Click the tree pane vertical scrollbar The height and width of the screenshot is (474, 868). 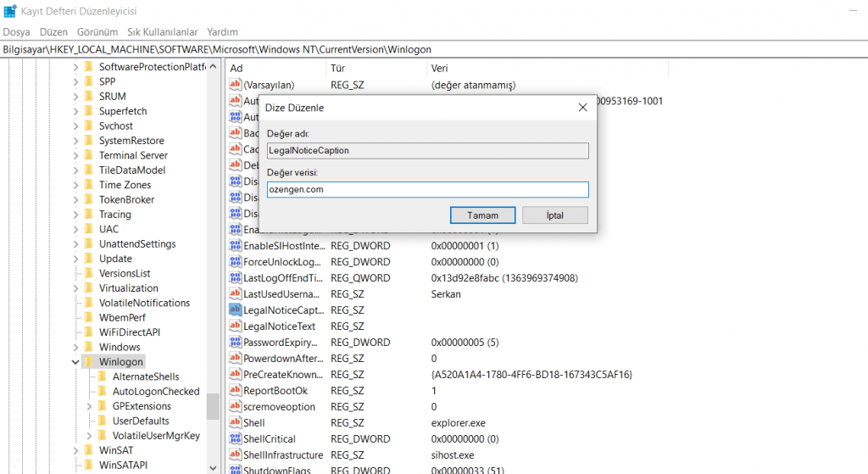pyautogui.click(x=212, y=254)
